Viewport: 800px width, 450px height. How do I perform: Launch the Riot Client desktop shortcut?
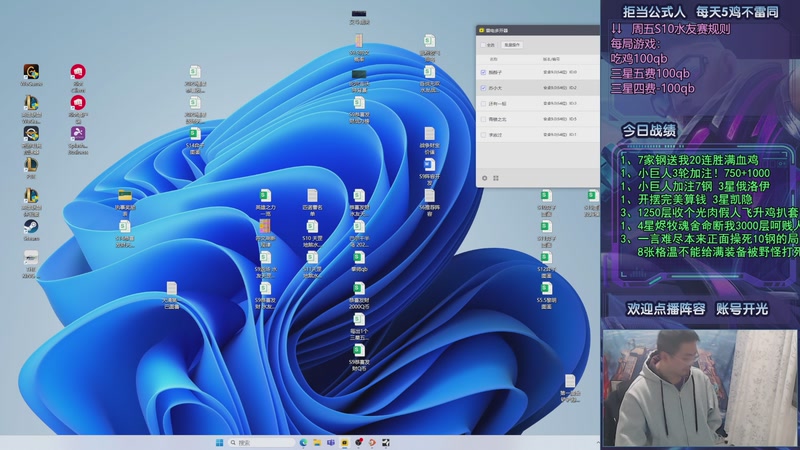(78, 78)
